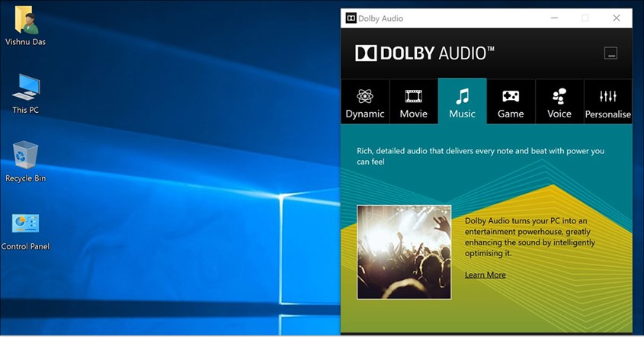Screen dimensions: 644x337
Task: Click the Dolby Audio logo in header
Action: tap(425, 53)
